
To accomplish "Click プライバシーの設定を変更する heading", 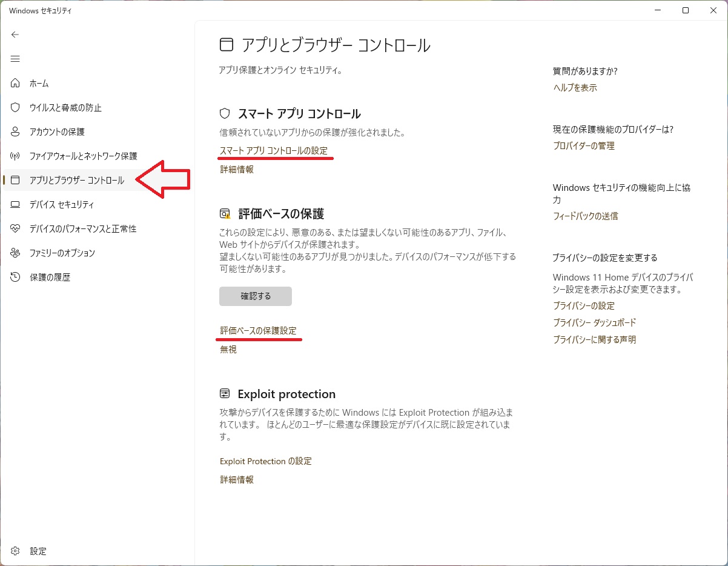I will 604,258.
